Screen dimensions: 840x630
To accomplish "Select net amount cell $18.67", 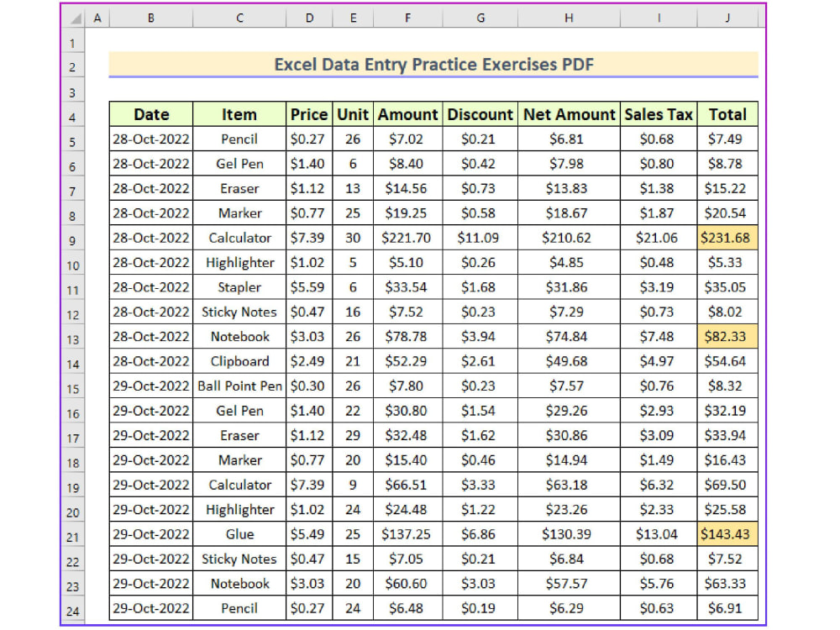I will coord(569,213).
